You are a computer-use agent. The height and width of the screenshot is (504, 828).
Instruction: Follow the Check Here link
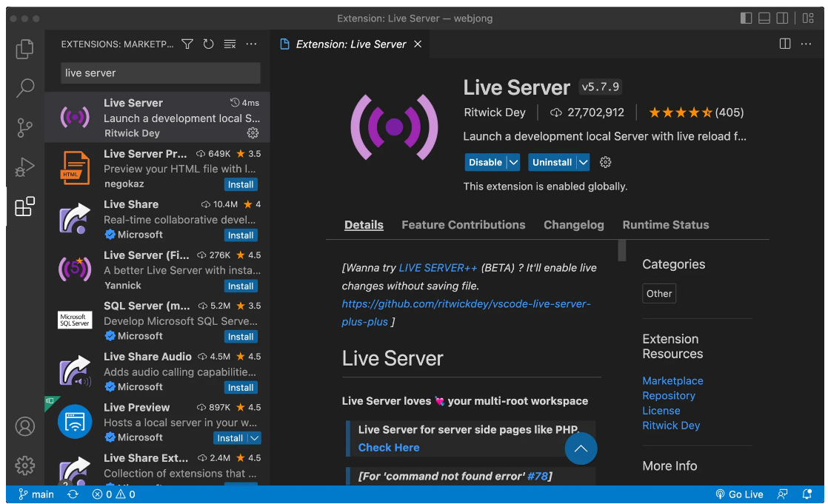[x=389, y=448]
